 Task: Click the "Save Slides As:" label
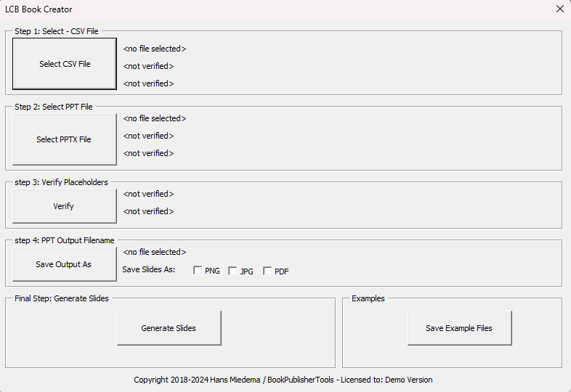pyautogui.click(x=149, y=269)
